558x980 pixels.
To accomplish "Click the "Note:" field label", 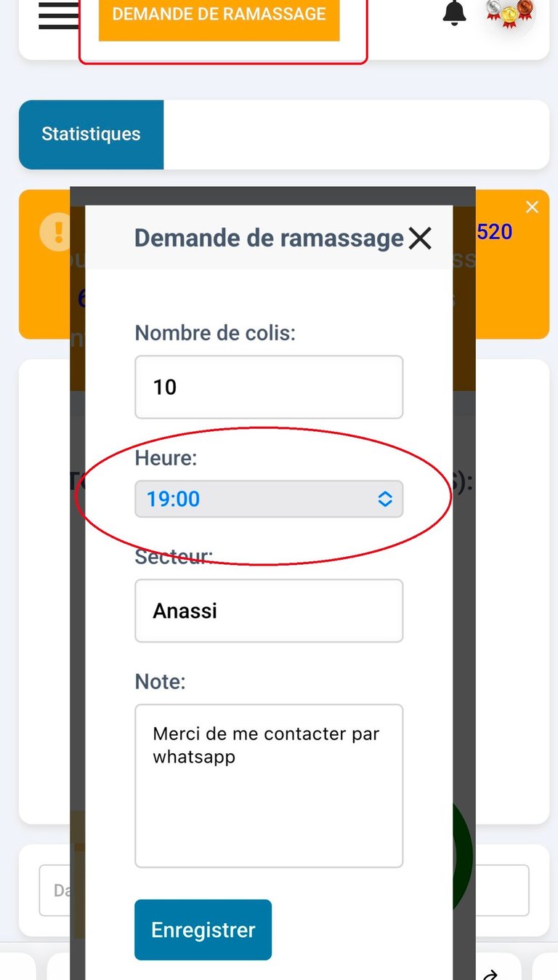I will pos(161,681).
